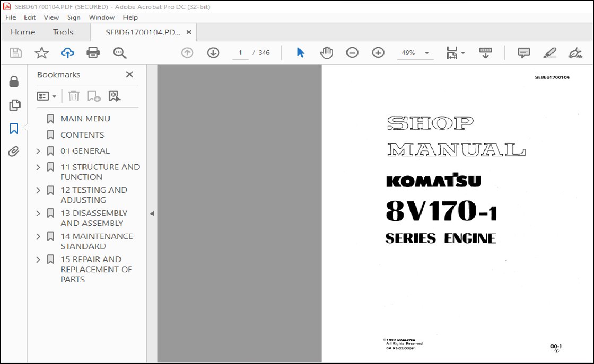Image resolution: width=594 pixels, height=364 pixels.
Task: Add new bookmark icon
Action: click(93, 96)
